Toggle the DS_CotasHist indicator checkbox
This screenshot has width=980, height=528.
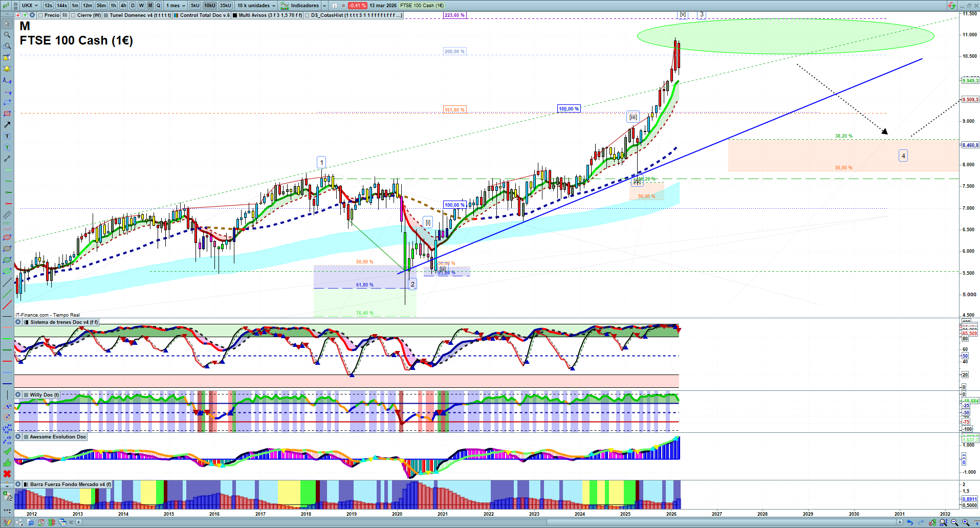coord(307,15)
